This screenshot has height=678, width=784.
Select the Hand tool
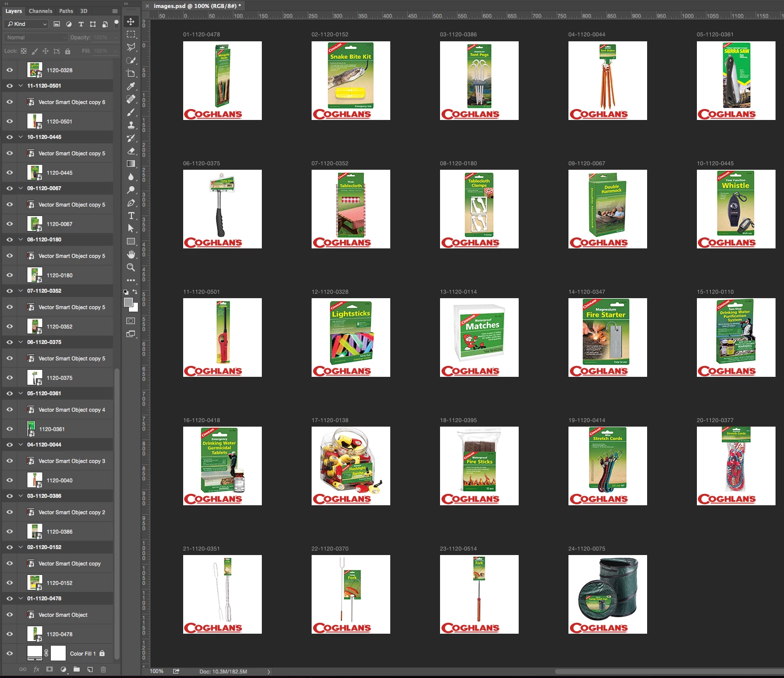click(x=131, y=254)
